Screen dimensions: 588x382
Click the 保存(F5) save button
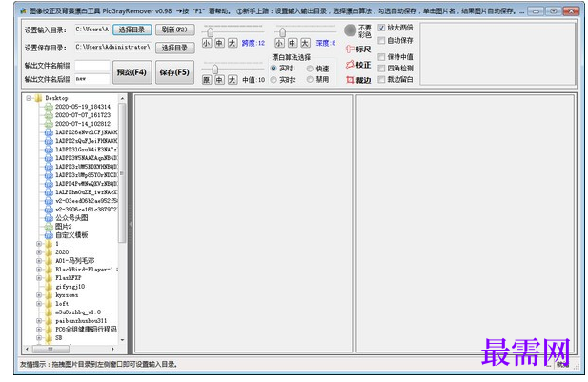coord(174,72)
